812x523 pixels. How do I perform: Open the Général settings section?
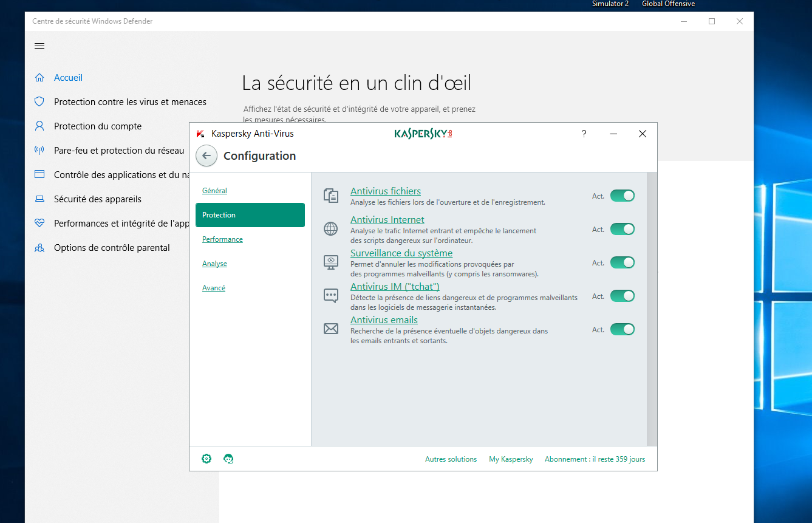point(214,191)
